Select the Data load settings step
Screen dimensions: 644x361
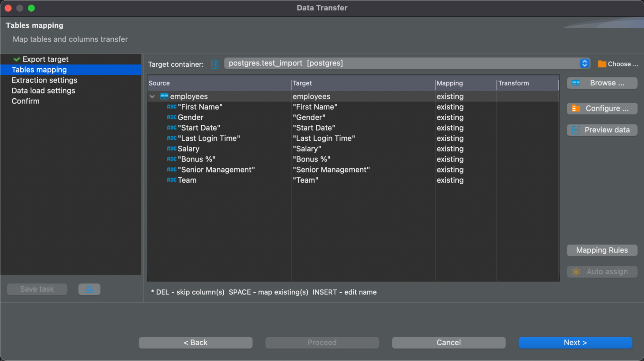(43, 90)
